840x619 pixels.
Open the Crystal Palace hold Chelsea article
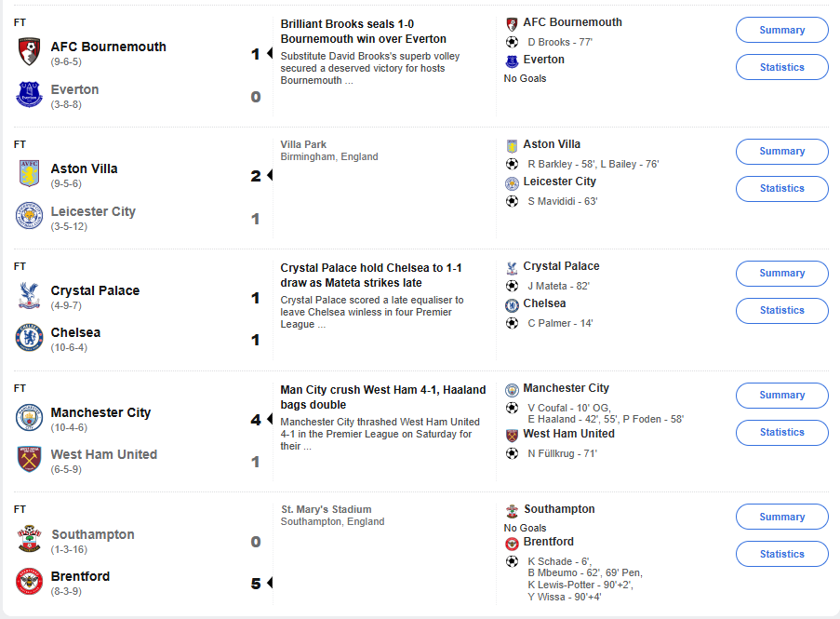(x=371, y=276)
